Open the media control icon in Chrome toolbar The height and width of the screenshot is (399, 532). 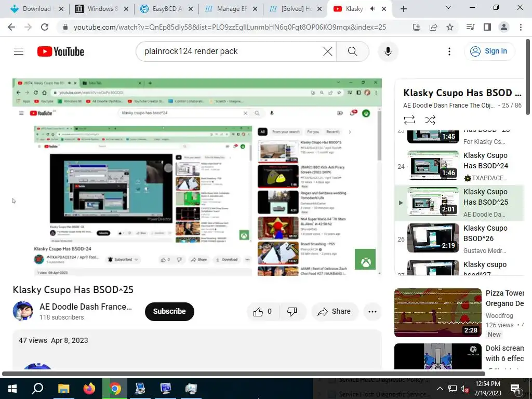tap(470, 27)
